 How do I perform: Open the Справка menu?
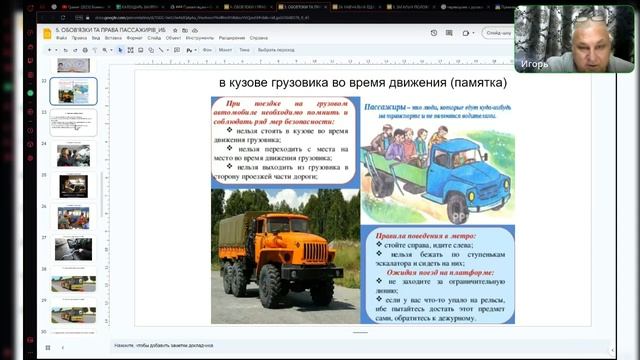click(x=259, y=38)
